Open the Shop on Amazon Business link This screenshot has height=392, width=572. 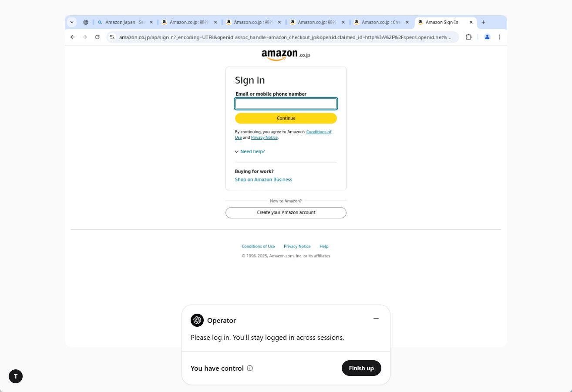[x=263, y=180]
